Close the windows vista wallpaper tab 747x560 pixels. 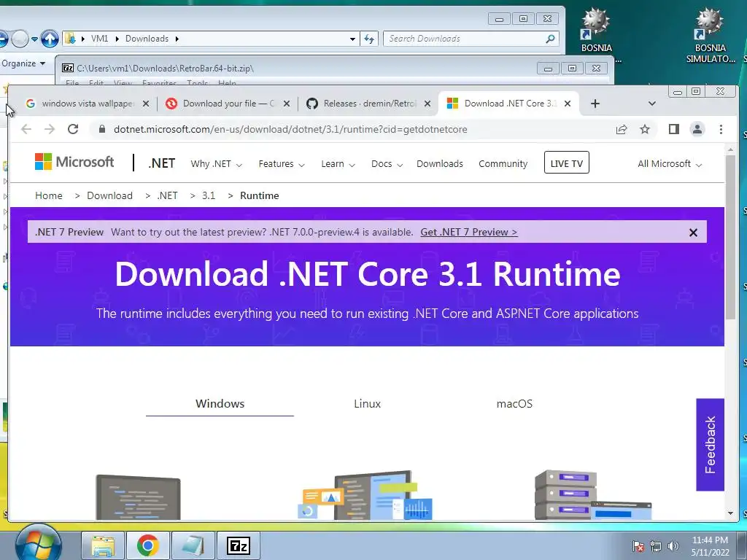[146, 104]
